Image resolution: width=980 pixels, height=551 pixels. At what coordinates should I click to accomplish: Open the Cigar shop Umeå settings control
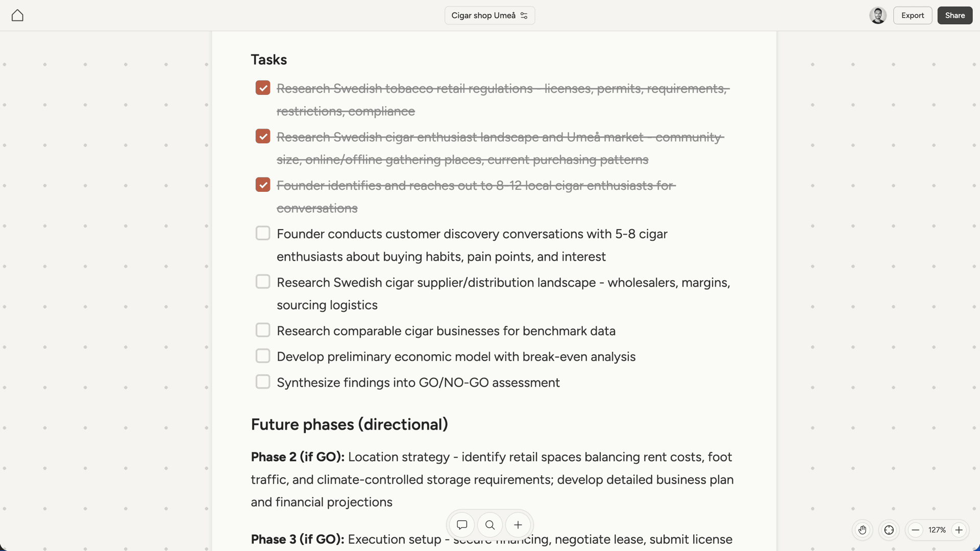pyautogui.click(x=524, y=15)
